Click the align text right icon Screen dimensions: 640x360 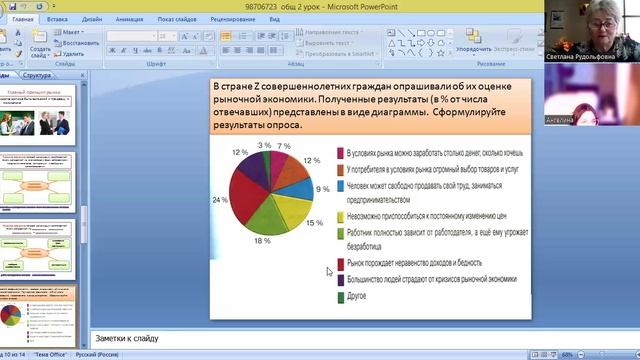pyautogui.click(x=249, y=51)
